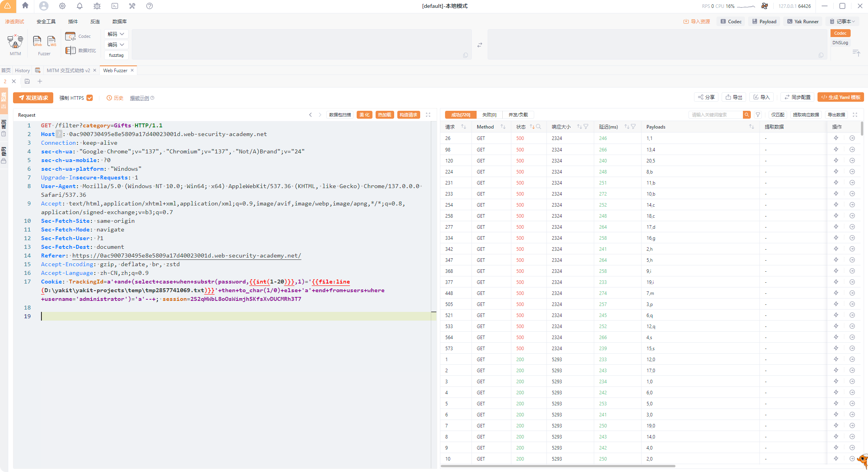868x472 pixels.
Task: Click the horizontal scrollbar under results table
Action: (557, 466)
